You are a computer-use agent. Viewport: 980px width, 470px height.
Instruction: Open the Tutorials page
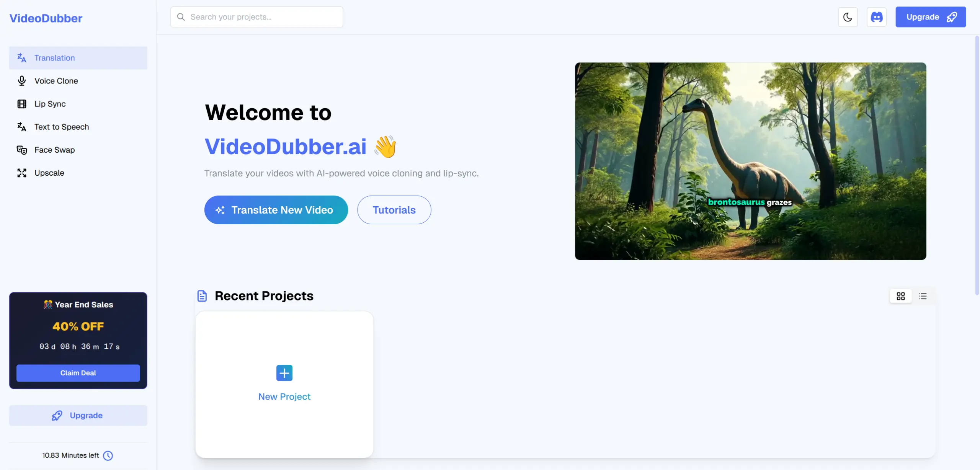[x=394, y=210]
